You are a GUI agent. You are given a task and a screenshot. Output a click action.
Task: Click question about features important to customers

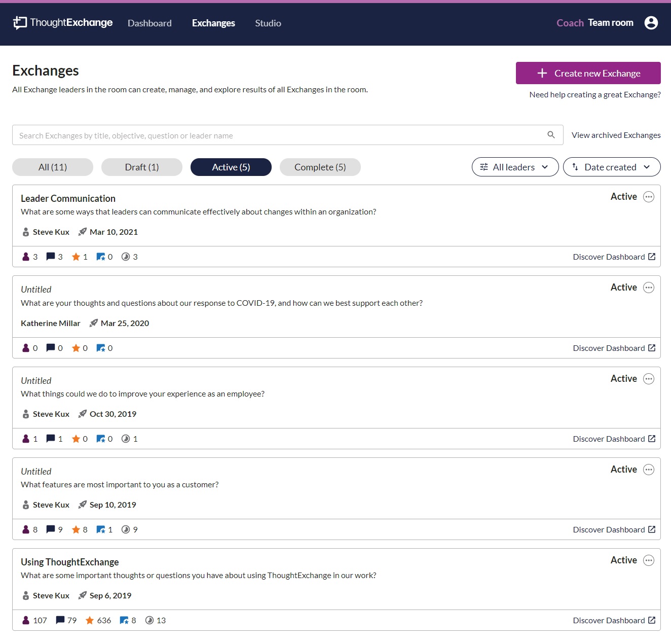[120, 485]
